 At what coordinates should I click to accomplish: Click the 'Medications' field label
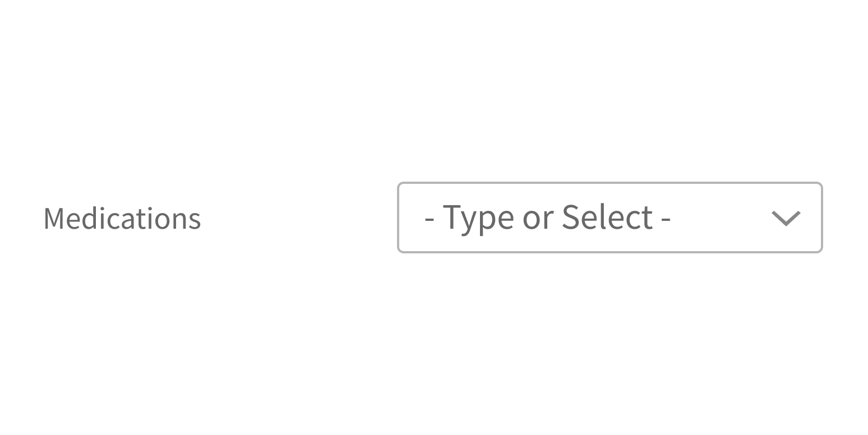(x=122, y=218)
